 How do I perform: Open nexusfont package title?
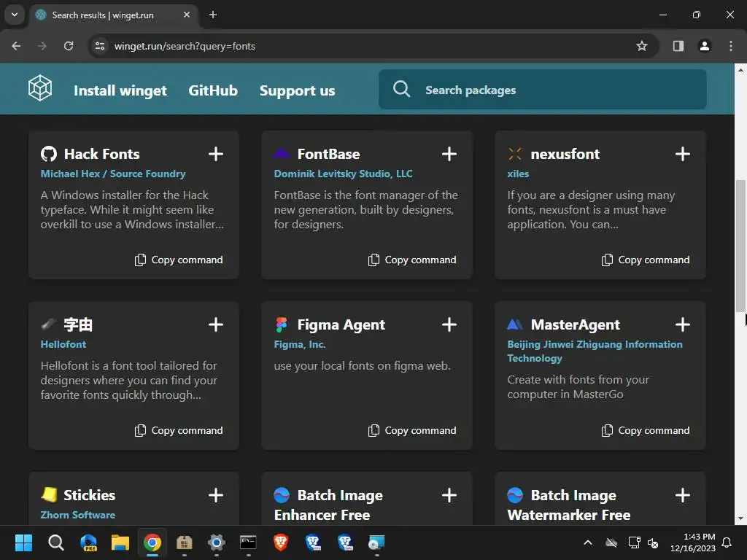565,154
